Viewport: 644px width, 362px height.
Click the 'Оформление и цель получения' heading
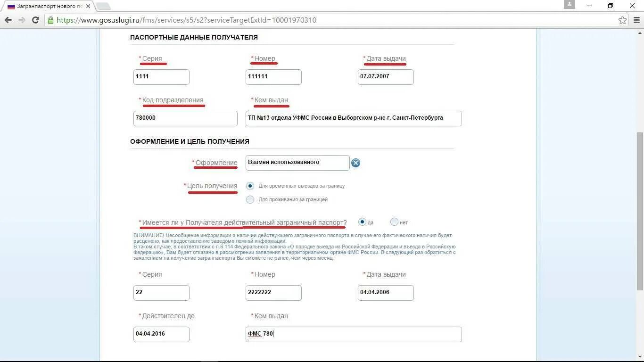pos(190,141)
